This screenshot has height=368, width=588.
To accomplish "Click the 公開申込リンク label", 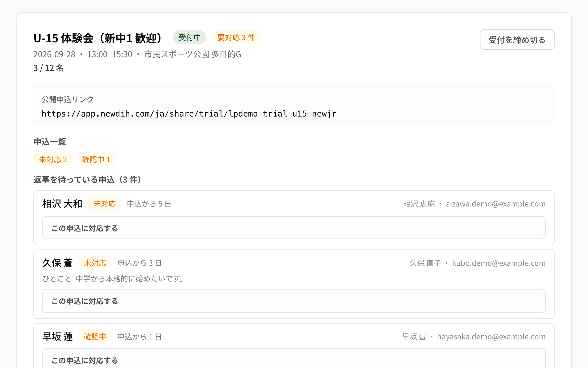I will [x=68, y=99].
